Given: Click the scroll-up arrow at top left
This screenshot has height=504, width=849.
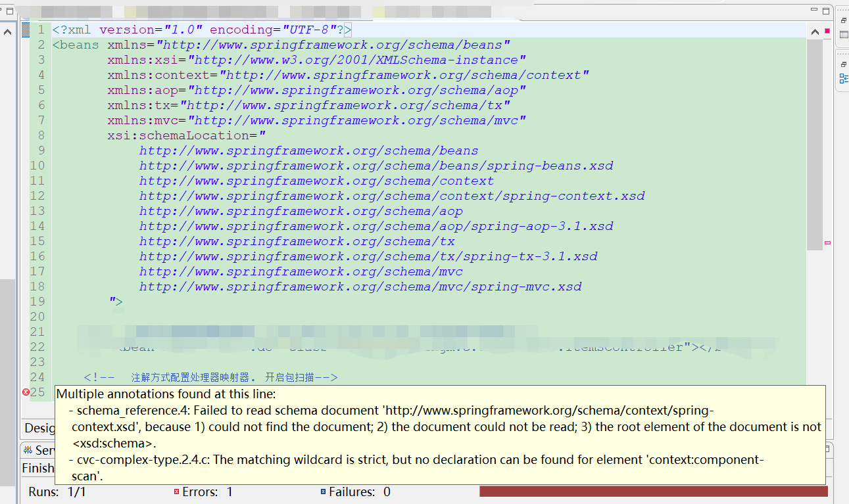Looking at the screenshot, I should (7, 31).
